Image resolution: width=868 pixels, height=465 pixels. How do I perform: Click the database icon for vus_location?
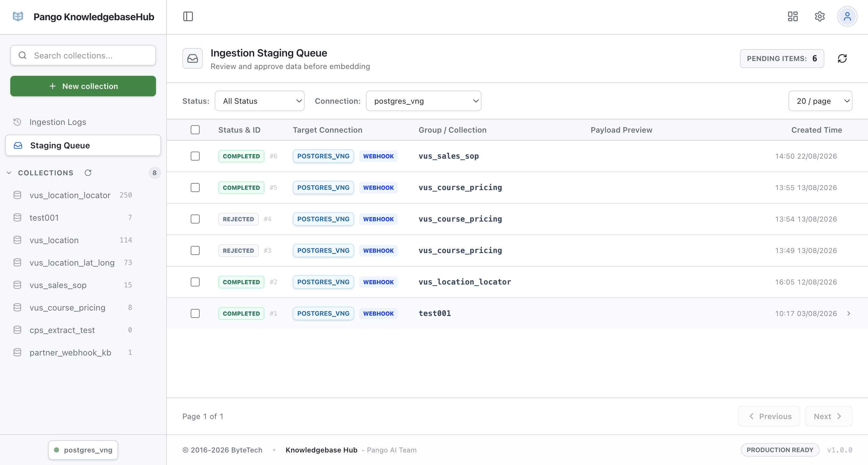[x=17, y=240]
